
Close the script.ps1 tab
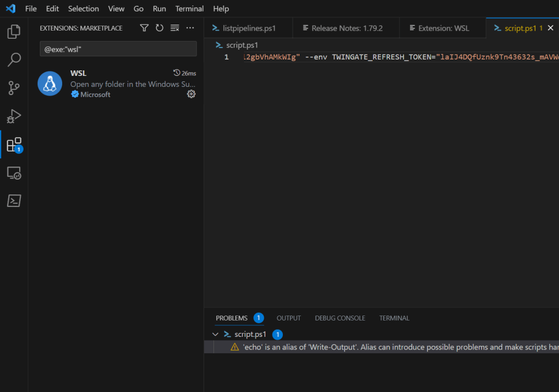[550, 28]
